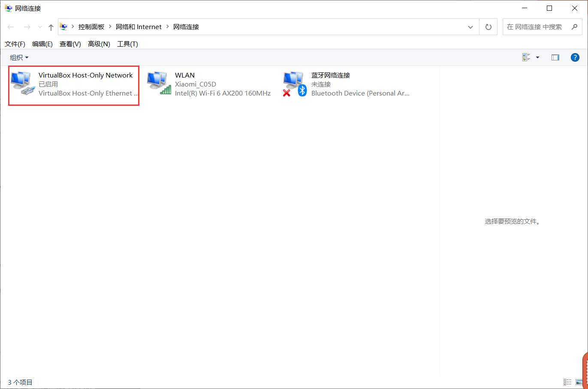Click the 3 个项目 status bar text
This screenshot has width=588, height=389.
pyautogui.click(x=20, y=382)
